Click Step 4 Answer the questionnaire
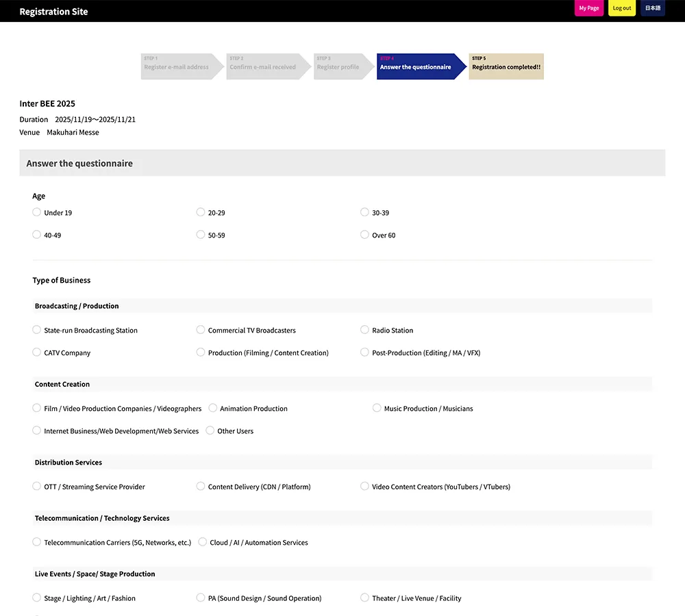 (x=418, y=66)
